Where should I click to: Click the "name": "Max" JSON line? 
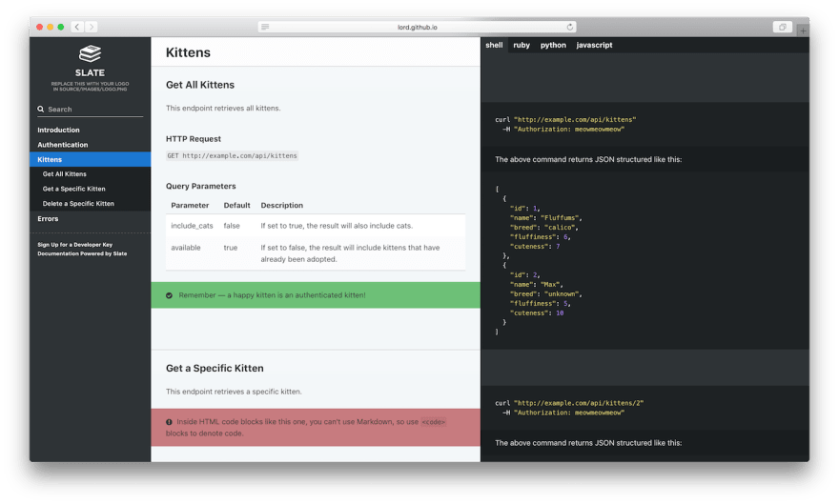pyautogui.click(x=536, y=285)
